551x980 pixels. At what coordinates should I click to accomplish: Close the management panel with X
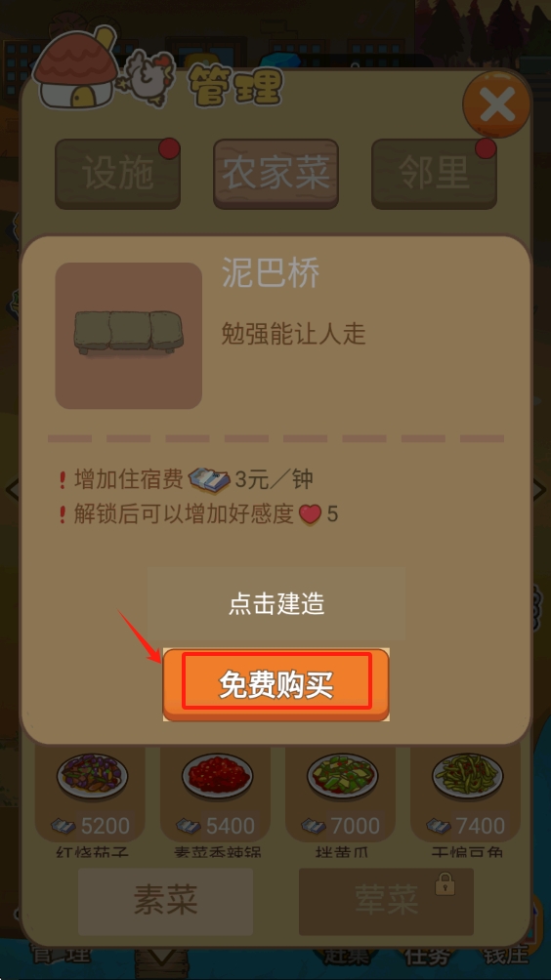pyautogui.click(x=496, y=104)
